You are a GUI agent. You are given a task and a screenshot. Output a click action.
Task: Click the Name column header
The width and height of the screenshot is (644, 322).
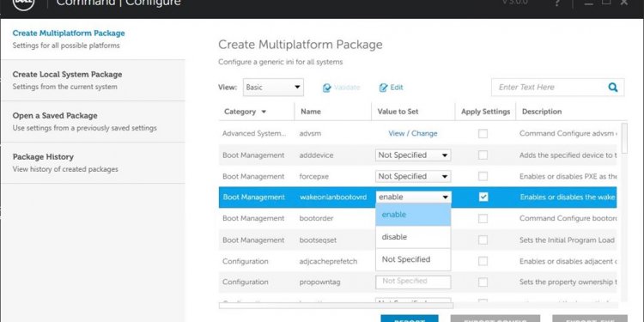311,112
